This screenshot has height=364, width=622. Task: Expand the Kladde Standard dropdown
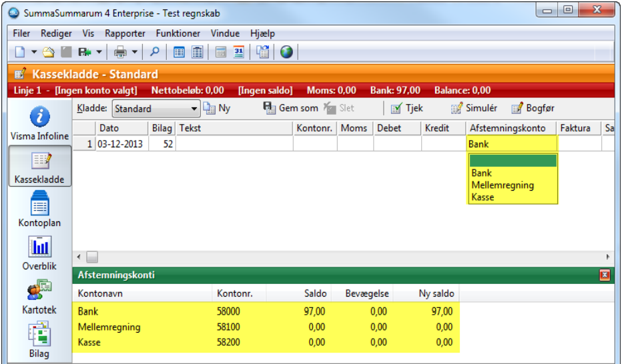click(194, 109)
